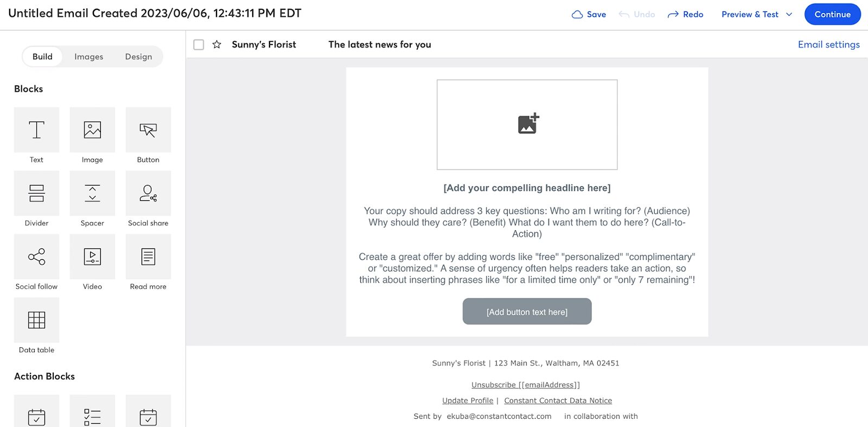Screen dimensions: 868x427
Task: Expand the Preview & Test dropdown
Action: tap(789, 15)
